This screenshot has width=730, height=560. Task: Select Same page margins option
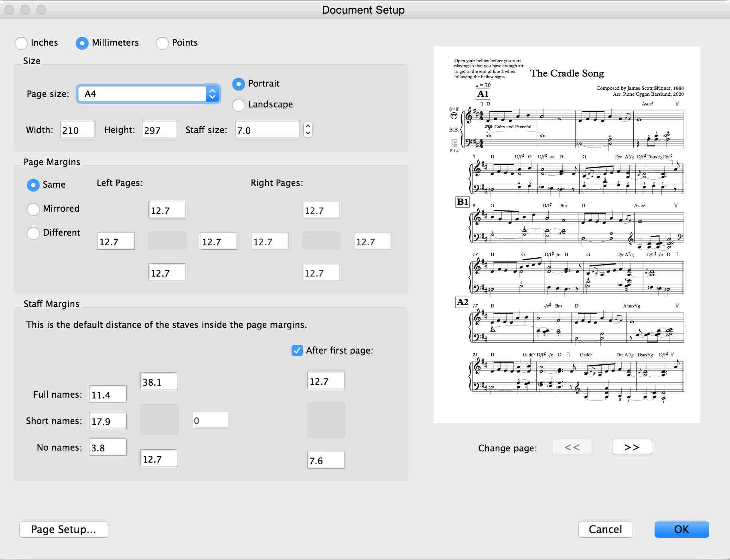click(33, 185)
